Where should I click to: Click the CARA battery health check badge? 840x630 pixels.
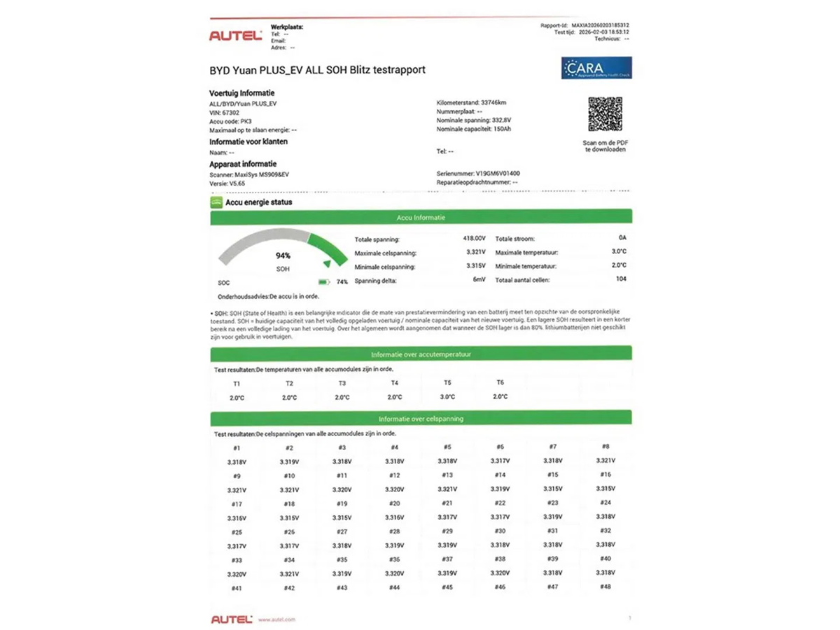[596, 68]
